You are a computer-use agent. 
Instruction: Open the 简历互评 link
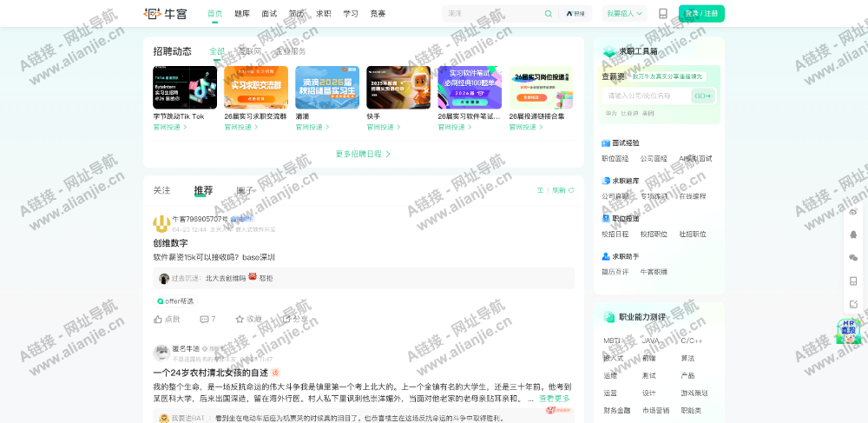[615, 272]
